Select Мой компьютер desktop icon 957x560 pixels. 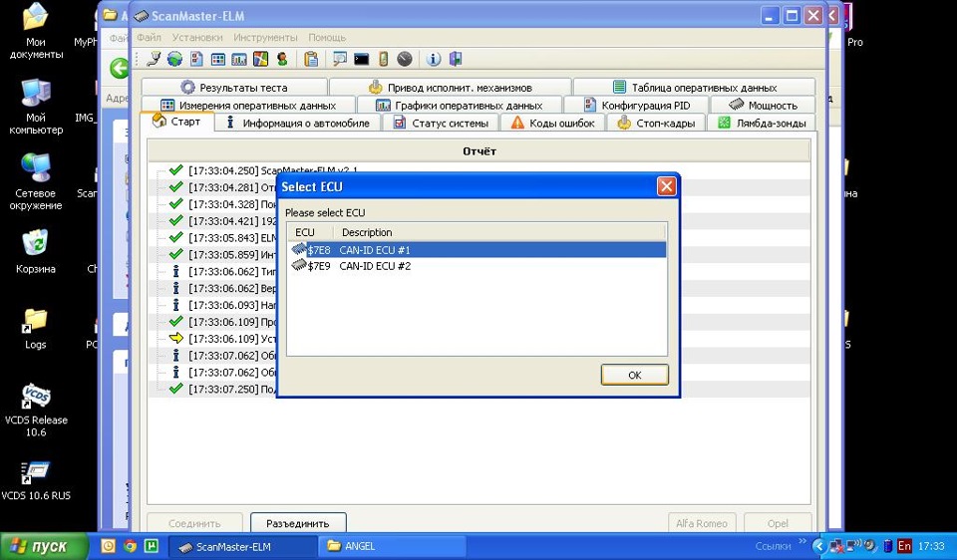36,107
